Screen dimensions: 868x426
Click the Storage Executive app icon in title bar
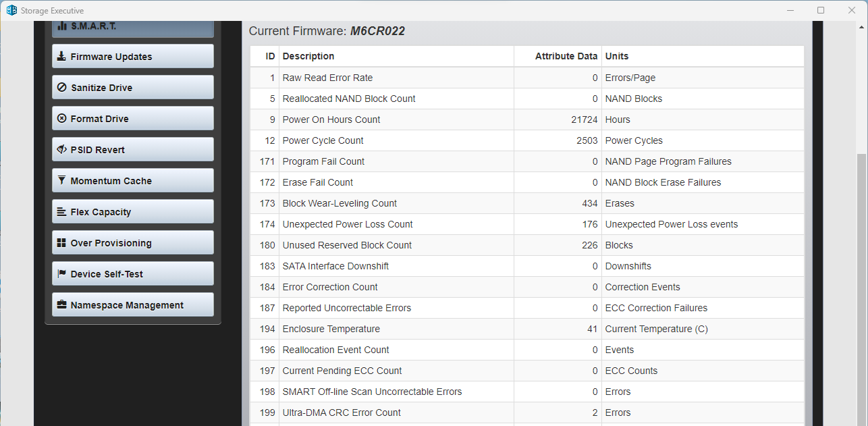(x=11, y=10)
